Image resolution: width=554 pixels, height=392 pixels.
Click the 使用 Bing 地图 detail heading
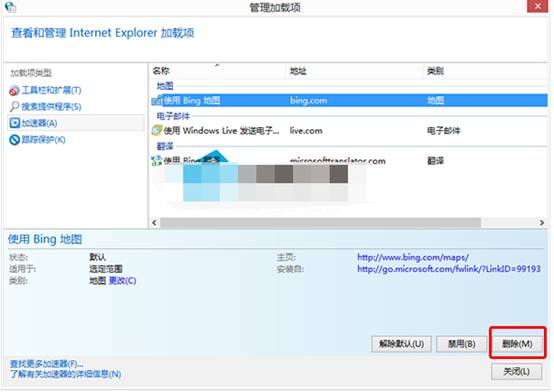click(x=45, y=239)
